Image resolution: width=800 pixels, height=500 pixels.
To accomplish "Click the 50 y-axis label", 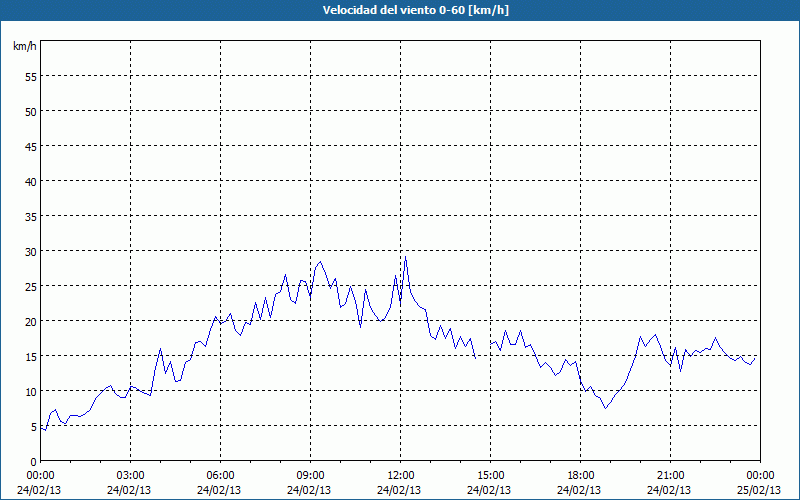I will tap(31, 111).
